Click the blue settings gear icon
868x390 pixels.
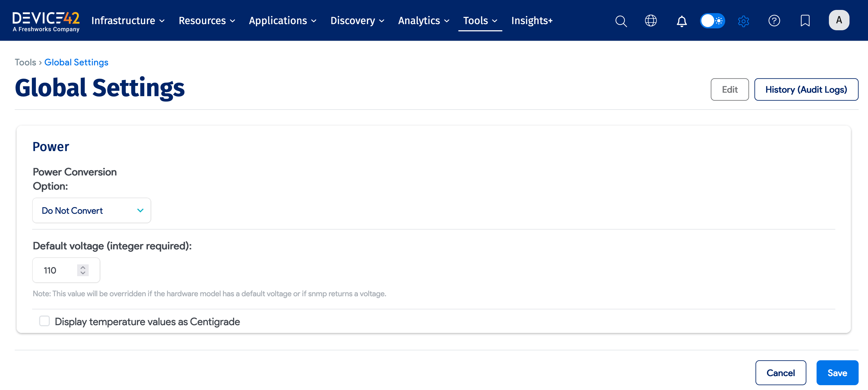[x=743, y=21]
